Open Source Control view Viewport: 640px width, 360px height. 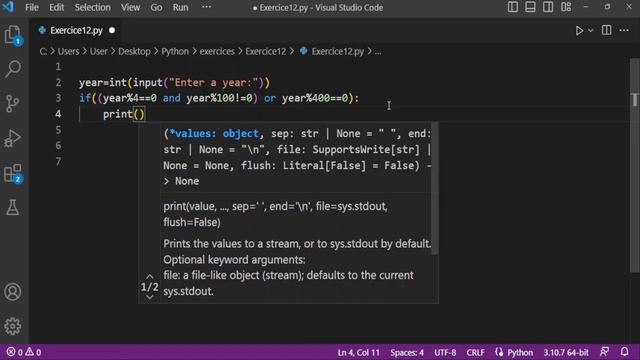click(13, 103)
